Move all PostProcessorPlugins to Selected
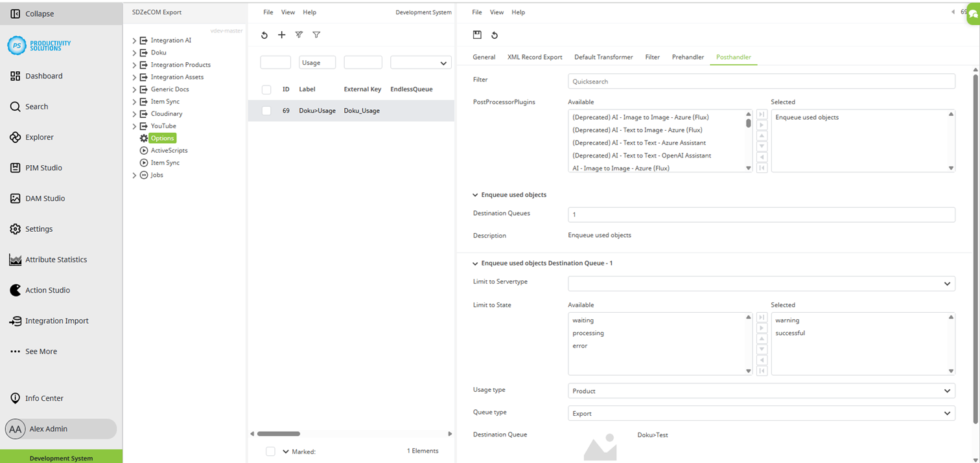This screenshot has height=463, width=980. 762,115
